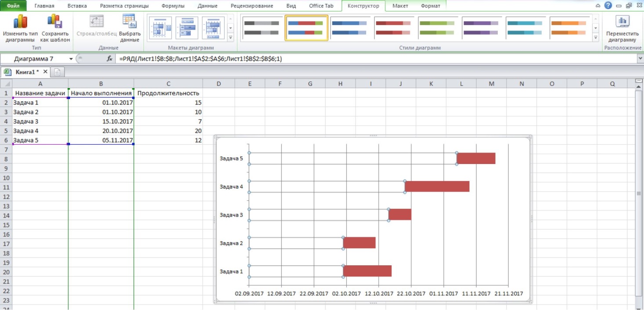Switch to the Данные tab

coord(208,6)
